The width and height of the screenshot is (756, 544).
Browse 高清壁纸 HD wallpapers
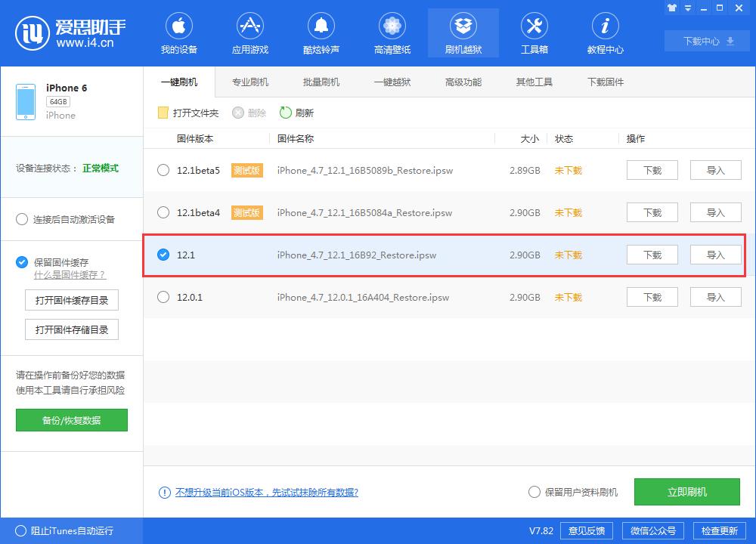(x=392, y=32)
